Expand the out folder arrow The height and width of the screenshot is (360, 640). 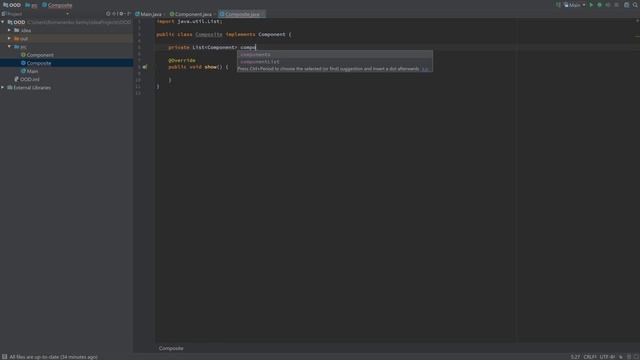[x=9, y=38]
